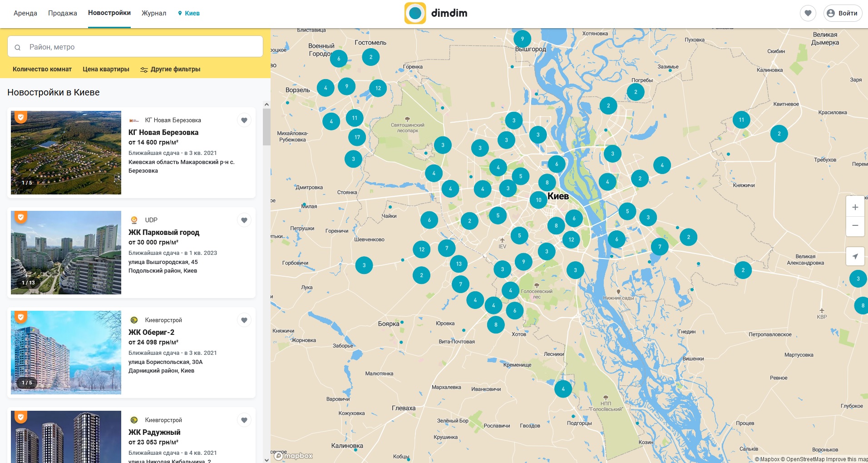Zoom out on the map
This screenshot has width=868, height=463.
coord(855,226)
